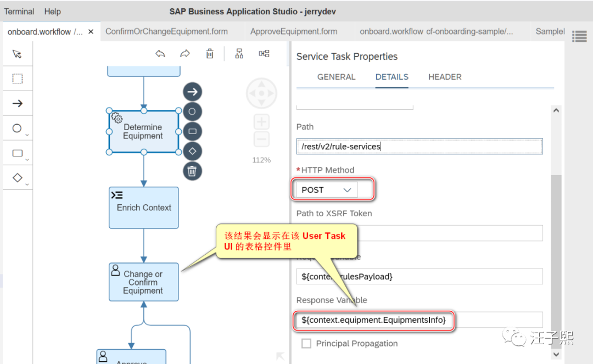Expand the task shape options arrow
This screenshot has width=593, height=364.
(27, 160)
